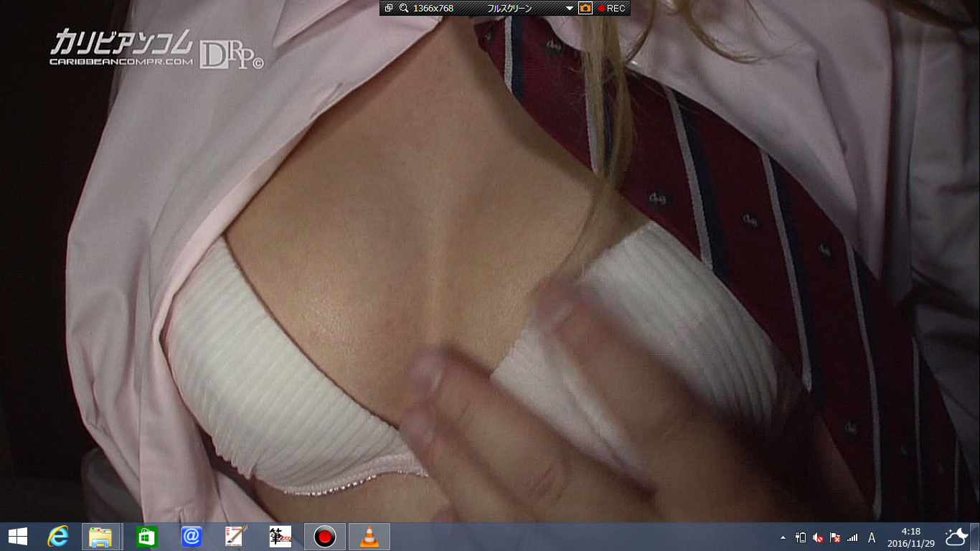The height and width of the screenshot is (551, 980).
Task: Open File Explorer from the taskbar
Action: pyautogui.click(x=100, y=537)
